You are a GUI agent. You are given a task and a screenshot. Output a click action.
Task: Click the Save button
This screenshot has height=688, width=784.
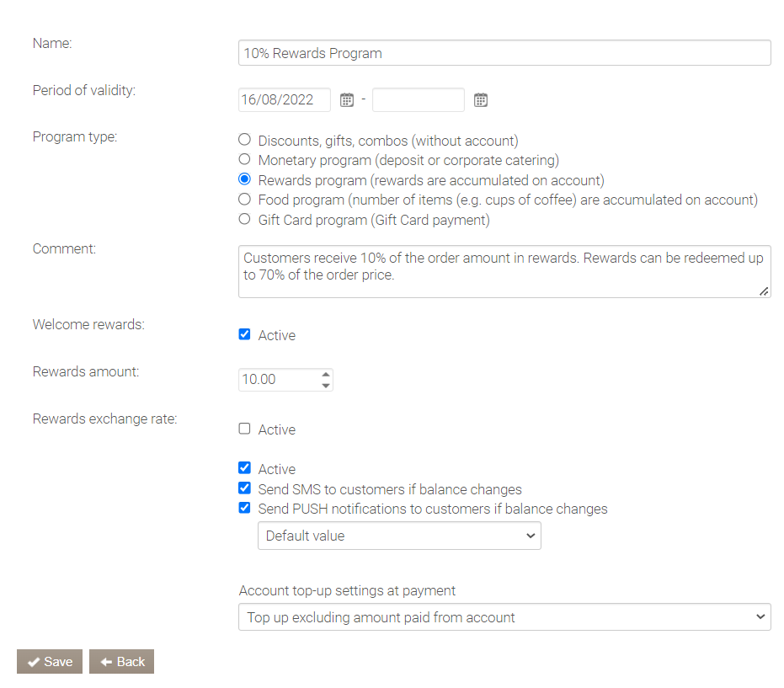(50, 662)
